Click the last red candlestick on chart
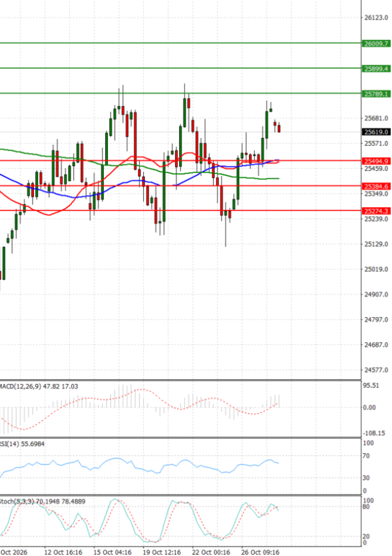The image size is (392, 556). (279, 128)
